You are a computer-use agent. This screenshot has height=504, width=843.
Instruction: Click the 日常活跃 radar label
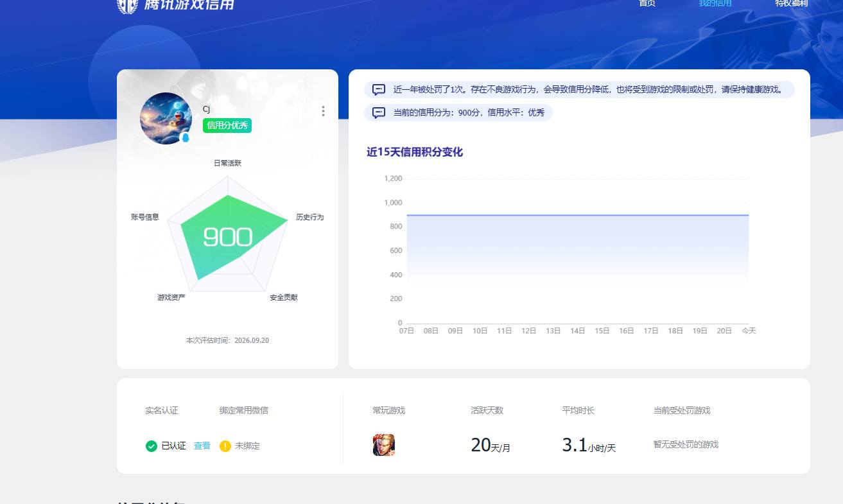227,163
